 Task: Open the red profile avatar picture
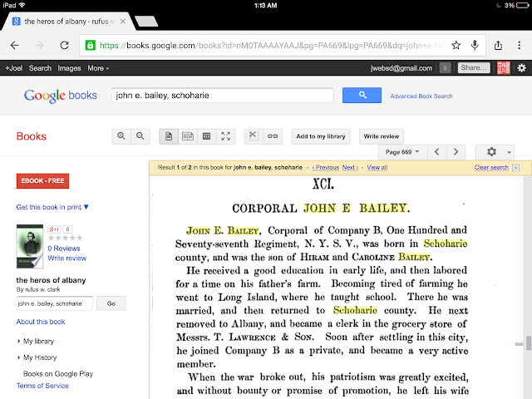[504, 68]
